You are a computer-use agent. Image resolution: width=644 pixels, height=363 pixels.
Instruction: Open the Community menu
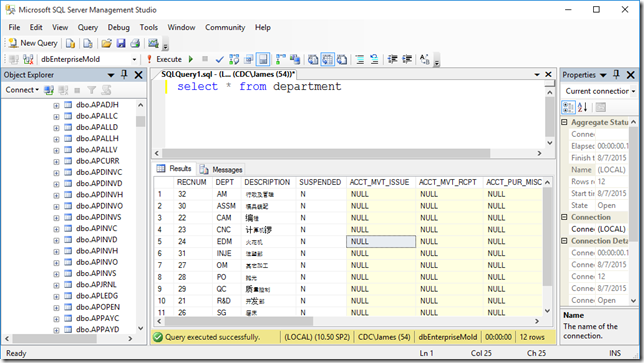coord(225,28)
